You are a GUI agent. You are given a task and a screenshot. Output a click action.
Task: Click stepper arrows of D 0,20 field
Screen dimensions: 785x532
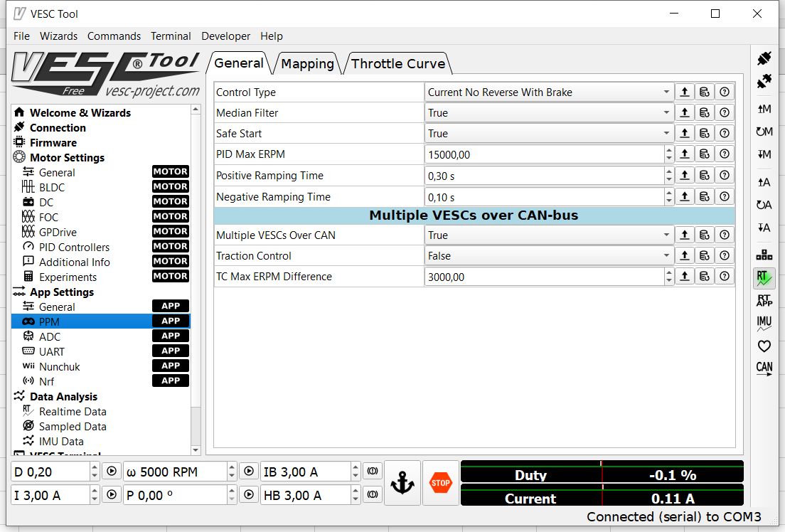click(x=94, y=472)
